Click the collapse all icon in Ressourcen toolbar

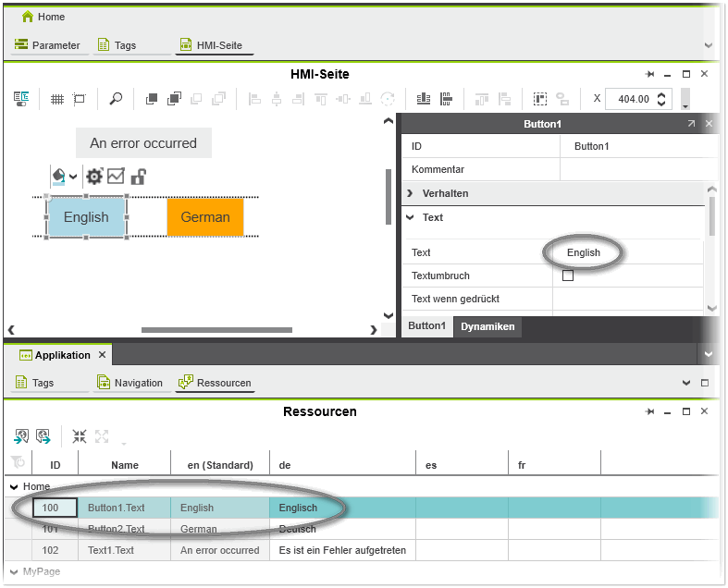(x=79, y=436)
